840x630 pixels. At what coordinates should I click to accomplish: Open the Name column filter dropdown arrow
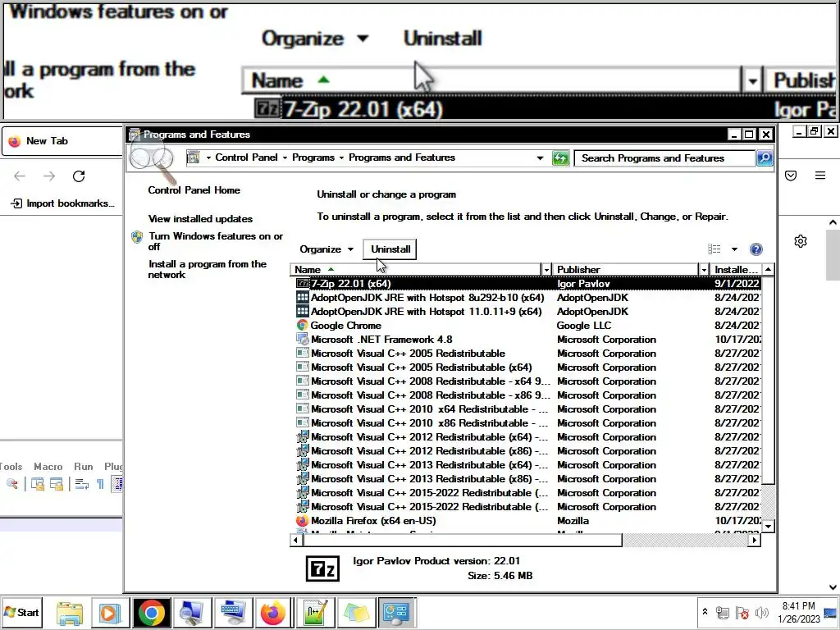tap(546, 269)
